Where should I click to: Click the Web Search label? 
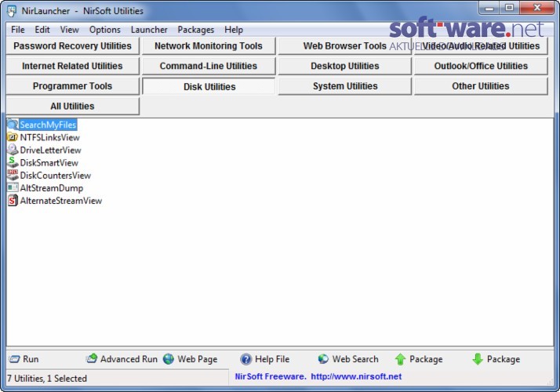[355, 359]
